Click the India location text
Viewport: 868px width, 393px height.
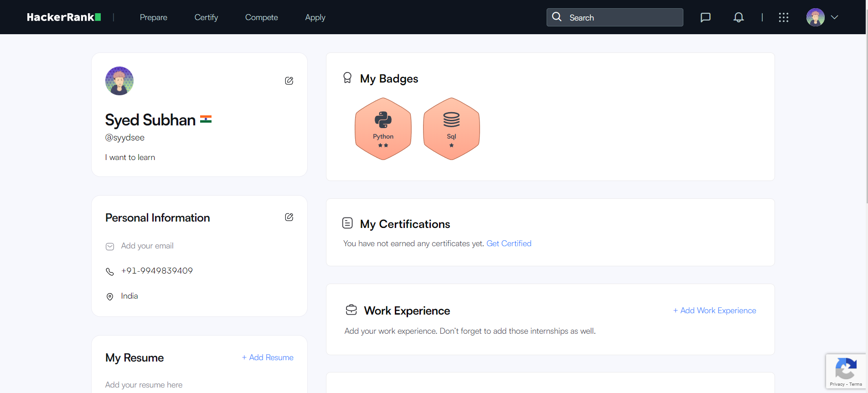129,296
